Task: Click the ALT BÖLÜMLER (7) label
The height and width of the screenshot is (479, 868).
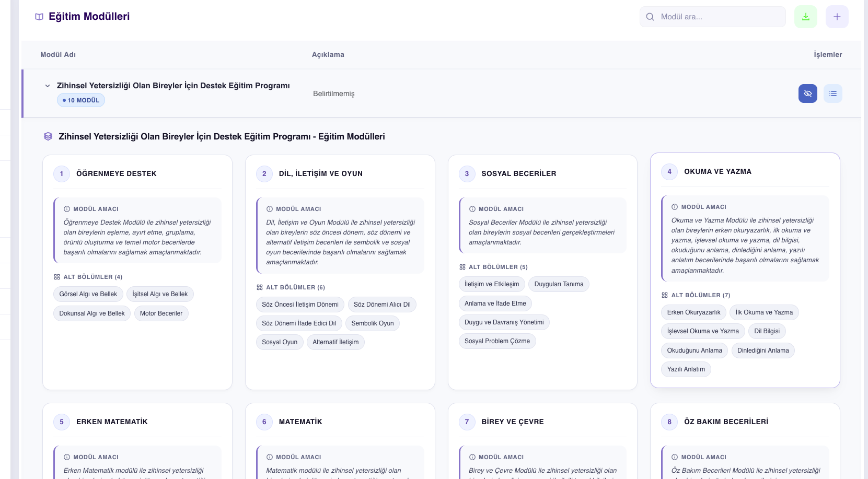Action: [x=701, y=295]
